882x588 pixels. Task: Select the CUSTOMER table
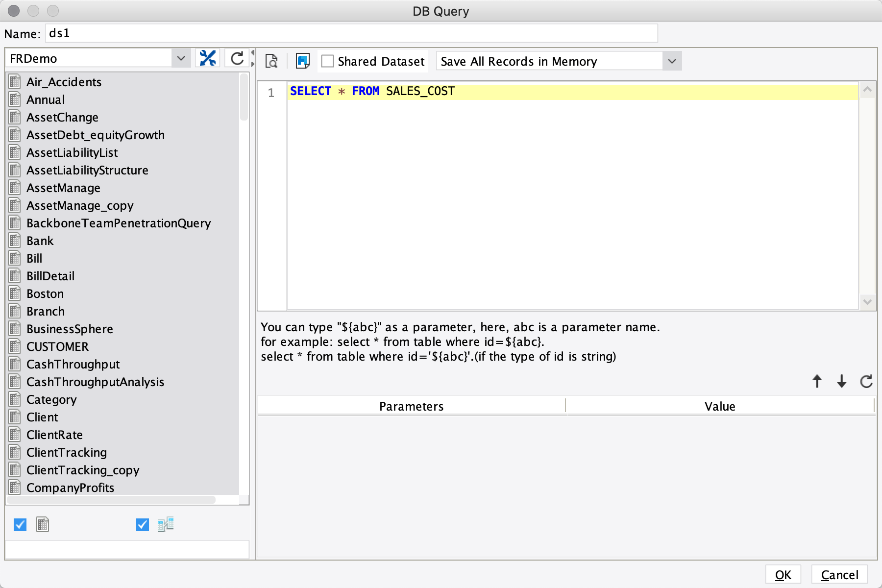(x=57, y=346)
